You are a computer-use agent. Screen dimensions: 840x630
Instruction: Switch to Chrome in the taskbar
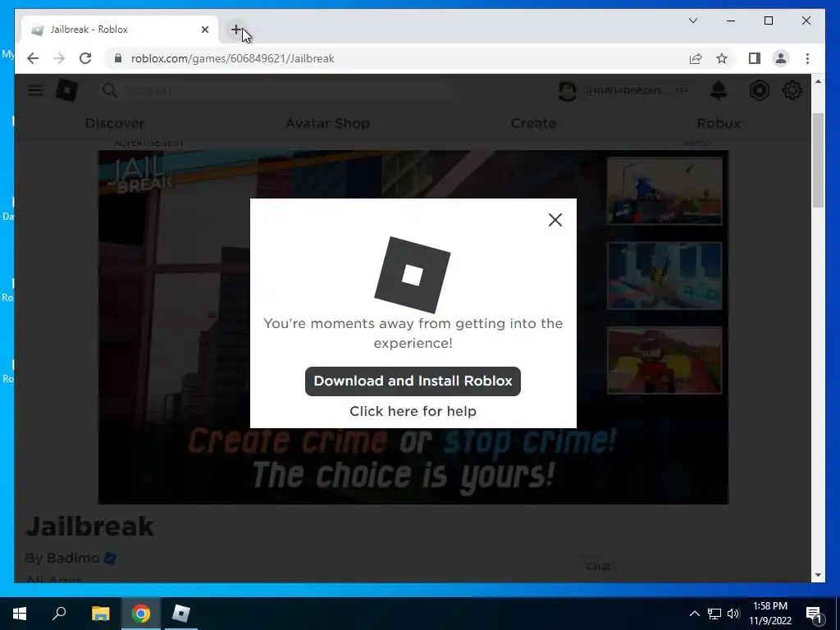click(x=141, y=613)
